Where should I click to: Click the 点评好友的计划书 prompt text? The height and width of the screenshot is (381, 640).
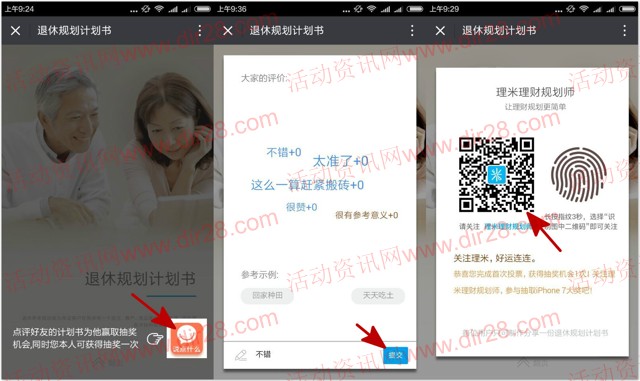pos(75,338)
